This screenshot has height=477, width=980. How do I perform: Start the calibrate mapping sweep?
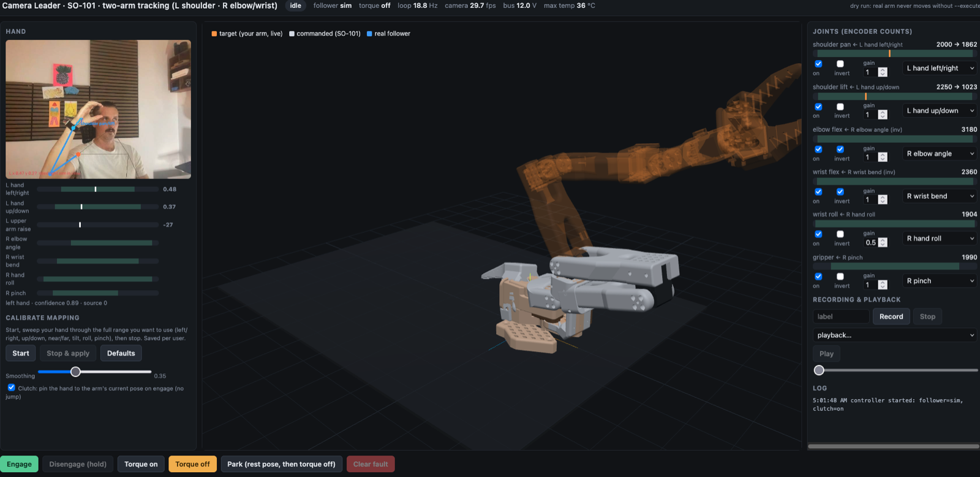(x=21, y=353)
